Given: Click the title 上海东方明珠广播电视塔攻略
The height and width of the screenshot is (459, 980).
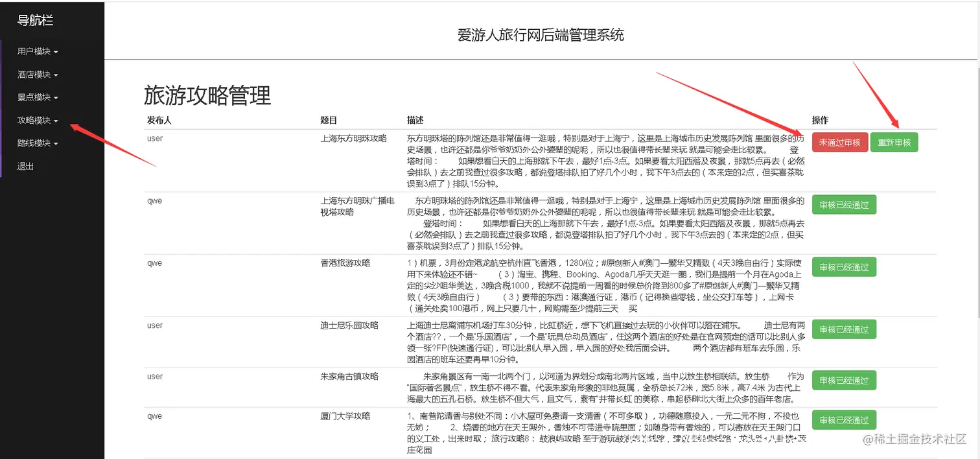Looking at the screenshot, I should pyautogui.click(x=358, y=206).
